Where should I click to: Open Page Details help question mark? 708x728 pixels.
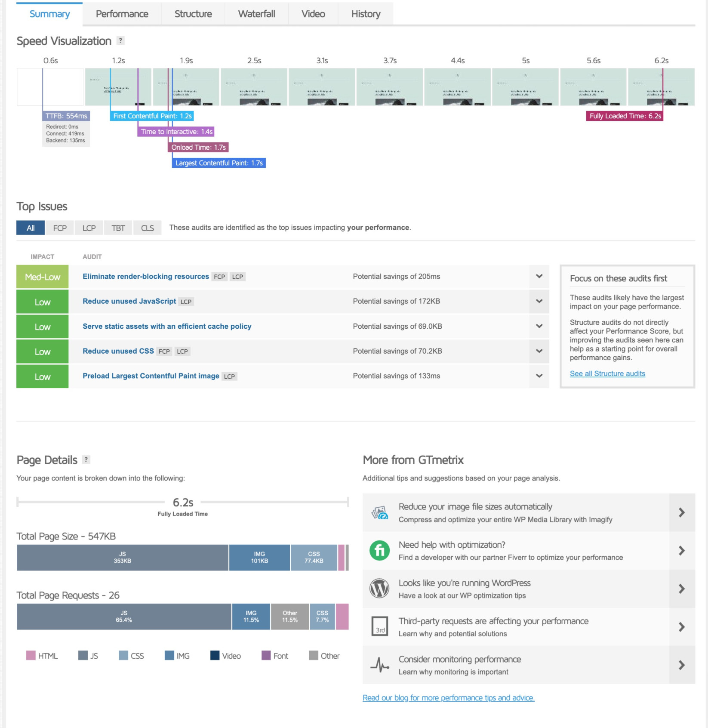point(86,460)
